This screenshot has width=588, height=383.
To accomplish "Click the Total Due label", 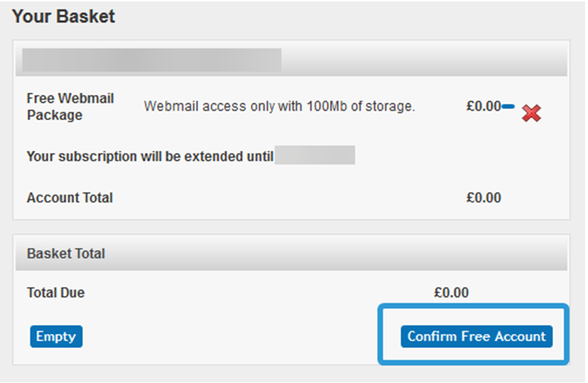I will pyautogui.click(x=55, y=292).
